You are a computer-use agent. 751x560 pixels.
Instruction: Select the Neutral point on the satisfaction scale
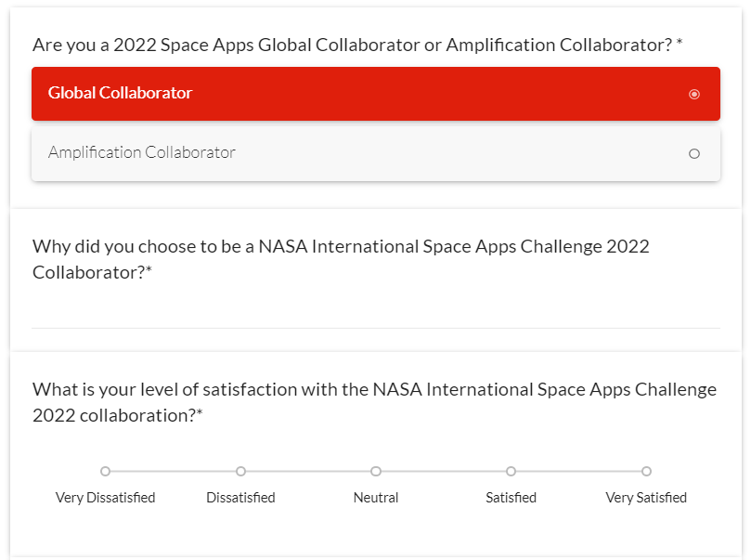[376, 472]
